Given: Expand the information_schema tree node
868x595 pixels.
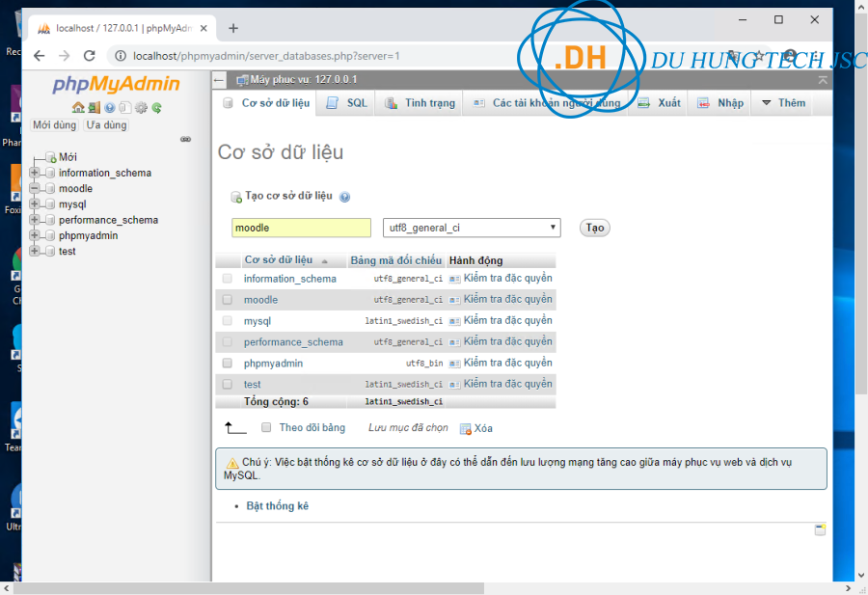Looking at the screenshot, I should coord(35,174).
